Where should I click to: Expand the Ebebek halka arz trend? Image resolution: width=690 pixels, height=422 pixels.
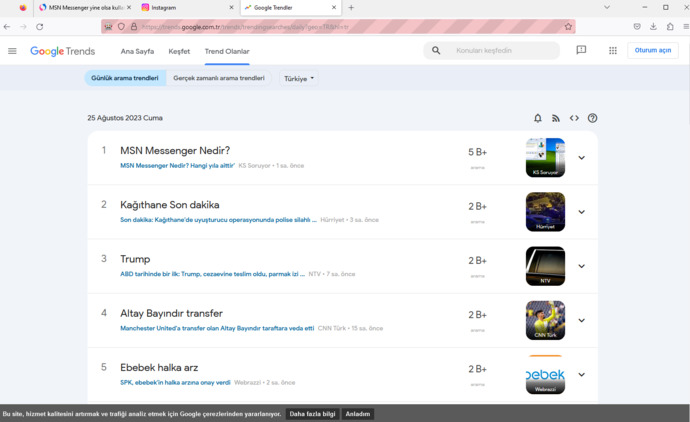pyautogui.click(x=581, y=374)
